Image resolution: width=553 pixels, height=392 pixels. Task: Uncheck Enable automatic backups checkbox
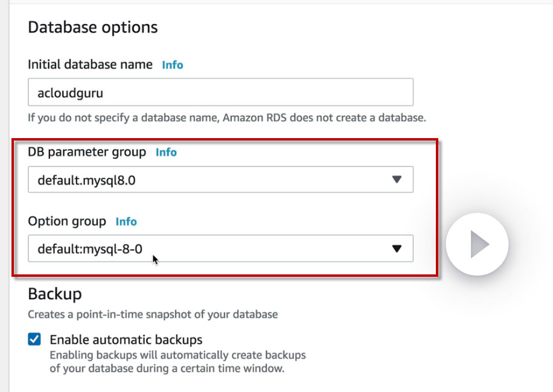tap(34, 340)
